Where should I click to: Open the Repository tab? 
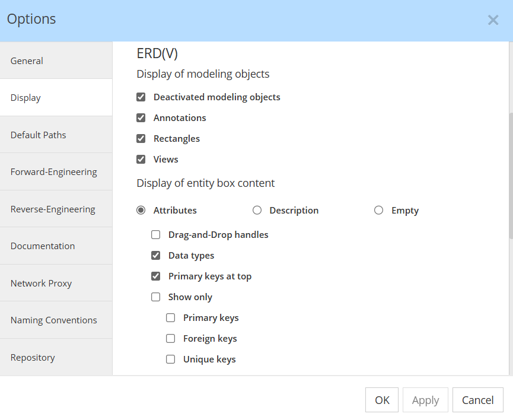click(56, 357)
